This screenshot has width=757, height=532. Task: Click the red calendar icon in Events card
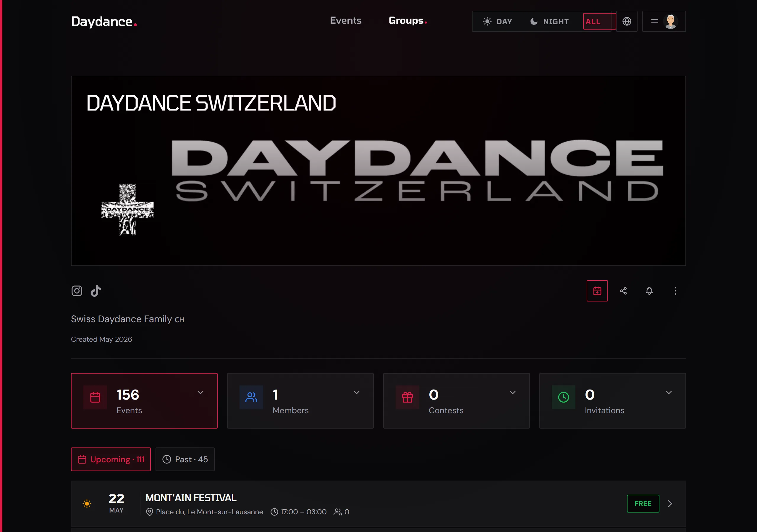coord(95,397)
